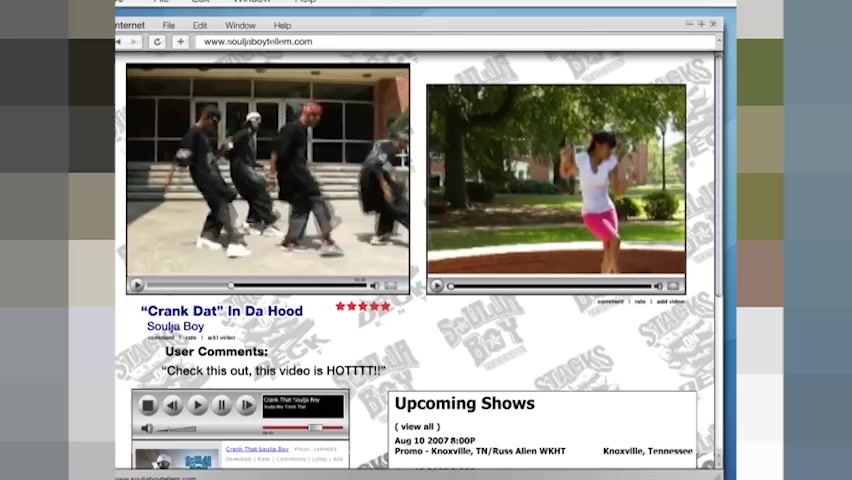Click the comment 'Check this out, this video is HOTTTT!!'

(273, 371)
